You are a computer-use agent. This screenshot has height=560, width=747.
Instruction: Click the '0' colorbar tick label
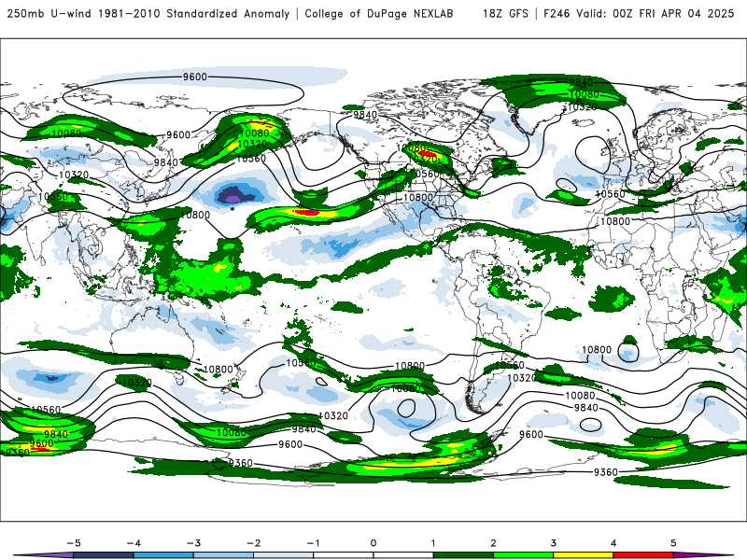point(373,543)
